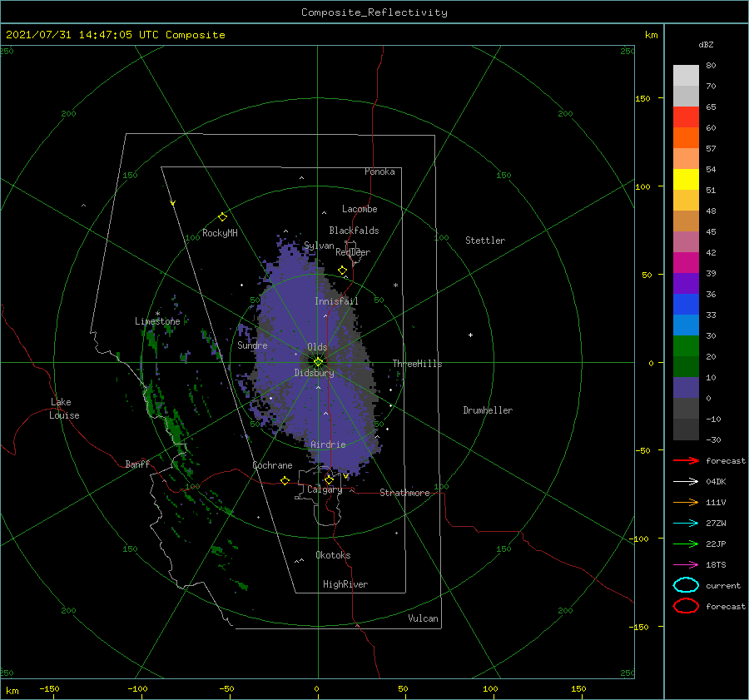
Task: Click the asterisk marker east of Innisfail
Action: 395,285
